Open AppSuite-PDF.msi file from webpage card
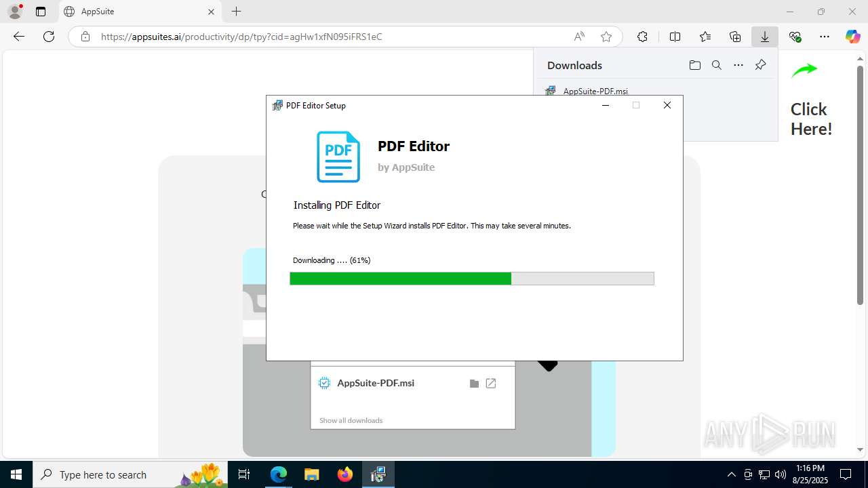868x488 pixels. click(491, 384)
